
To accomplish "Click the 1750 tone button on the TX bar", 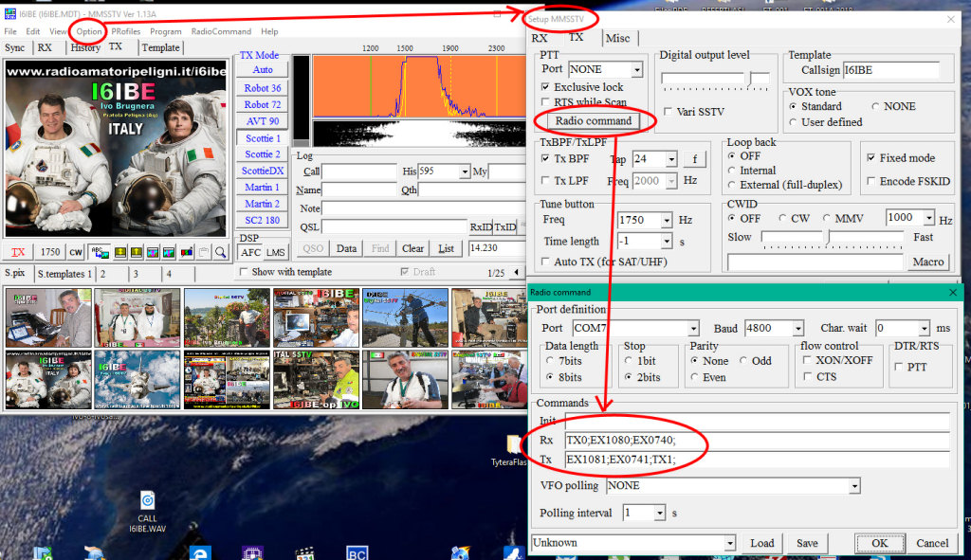I will [x=49, y=252].
